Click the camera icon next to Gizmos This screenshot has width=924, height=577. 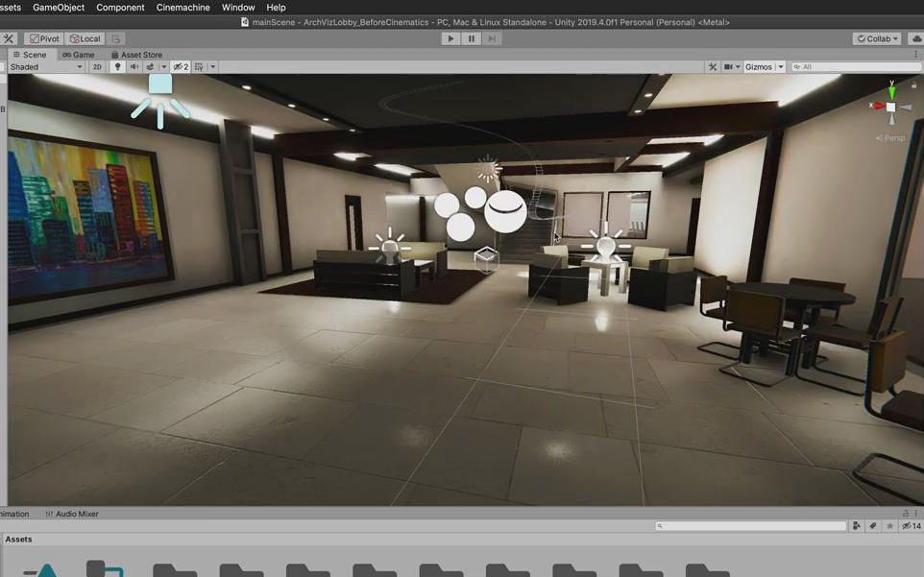pyautogui.click(x=730, y=65)
